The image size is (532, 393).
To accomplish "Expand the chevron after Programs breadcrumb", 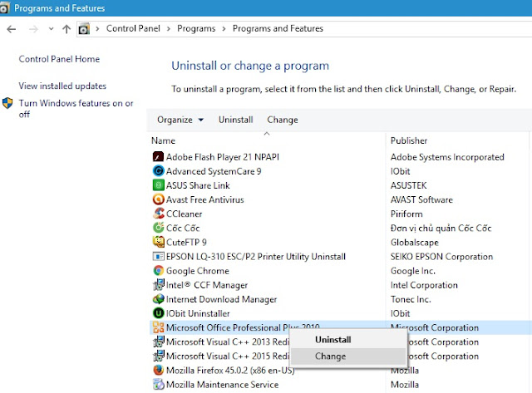I will click(x=224, y=29).
